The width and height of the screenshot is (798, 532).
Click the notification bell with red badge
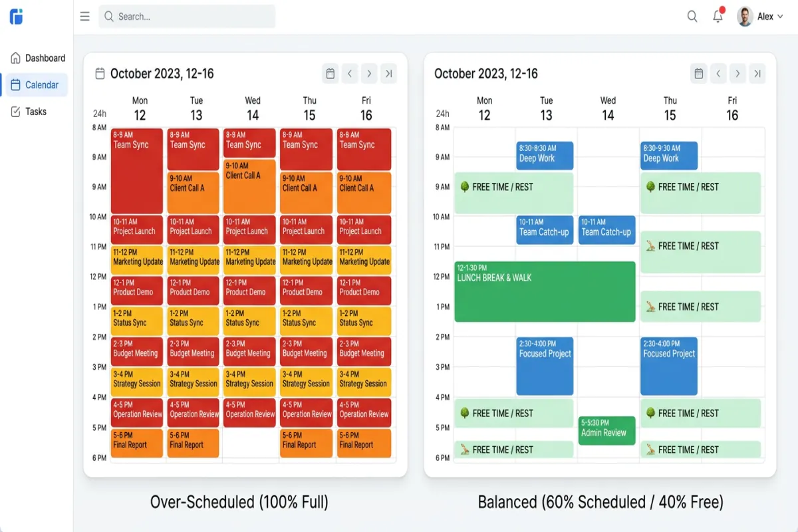718,16
